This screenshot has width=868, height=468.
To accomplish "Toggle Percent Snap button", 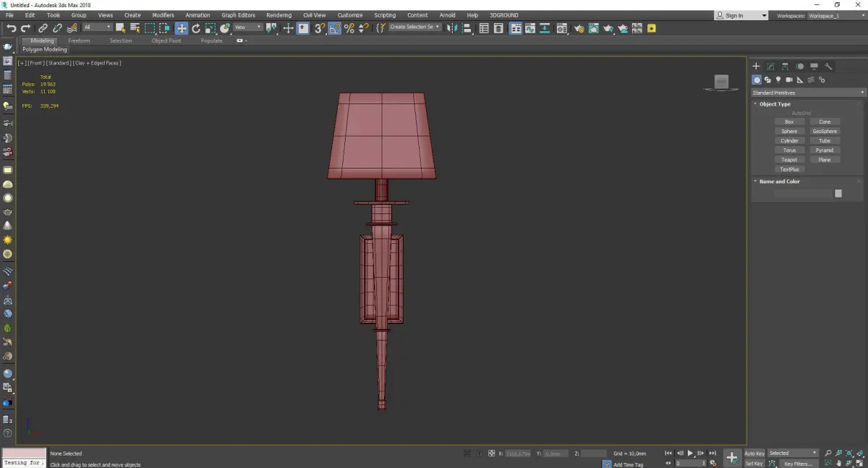I will 349,28.
